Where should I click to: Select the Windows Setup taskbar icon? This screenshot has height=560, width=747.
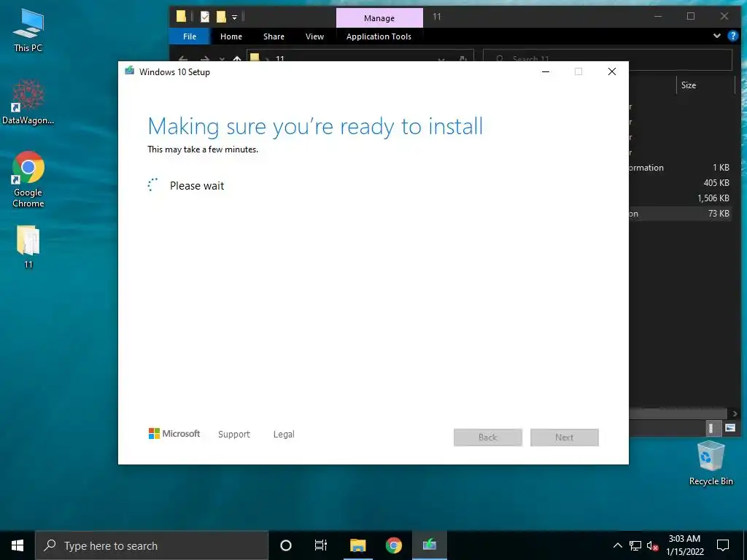(429, 545)
